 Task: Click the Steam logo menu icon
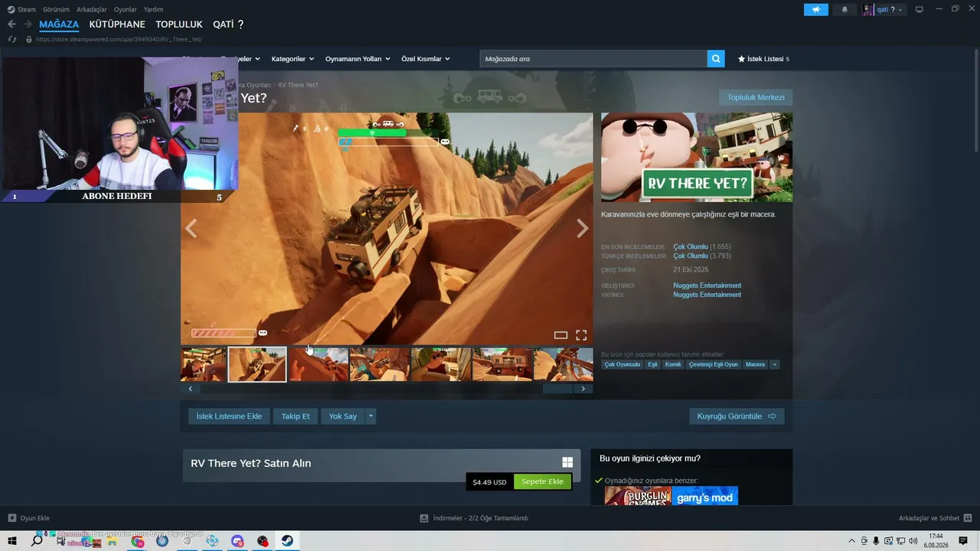click(x=11, y=9)
